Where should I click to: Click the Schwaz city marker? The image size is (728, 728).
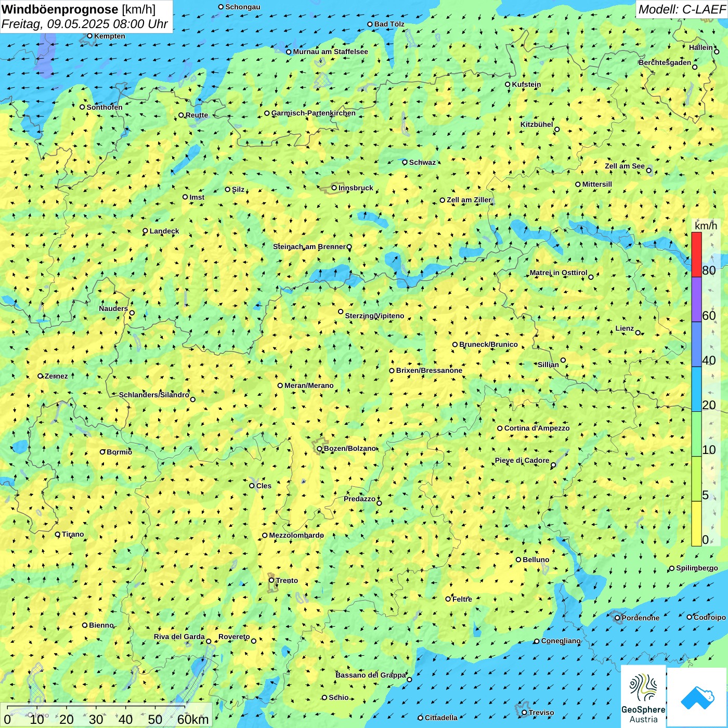(405, 162)
